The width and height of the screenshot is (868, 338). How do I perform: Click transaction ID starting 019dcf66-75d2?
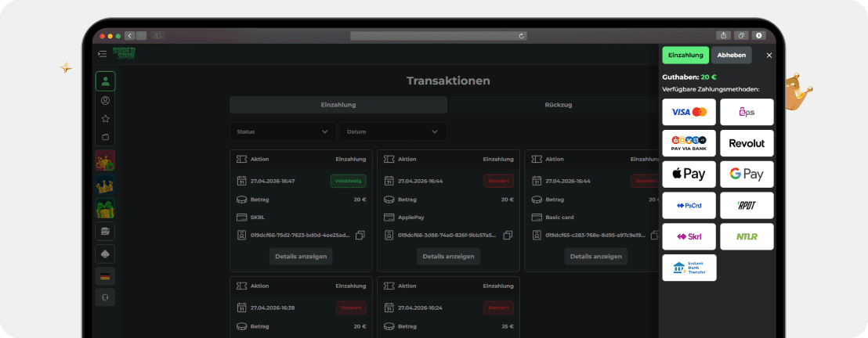300,235
